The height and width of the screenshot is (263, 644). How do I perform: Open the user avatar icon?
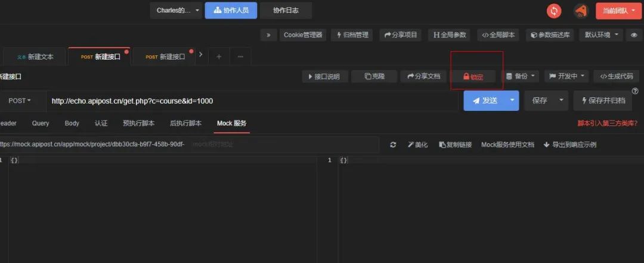click(581, 11)
